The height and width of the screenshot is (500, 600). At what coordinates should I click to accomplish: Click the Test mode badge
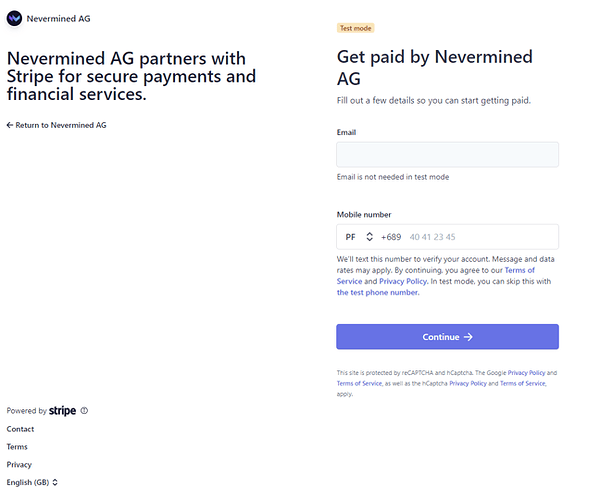[x=355, y=28]
